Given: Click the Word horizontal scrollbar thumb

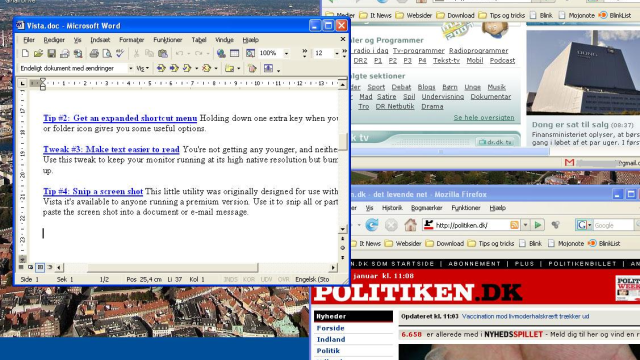Looking at the screenshot, I should click(x=173, y=268).
